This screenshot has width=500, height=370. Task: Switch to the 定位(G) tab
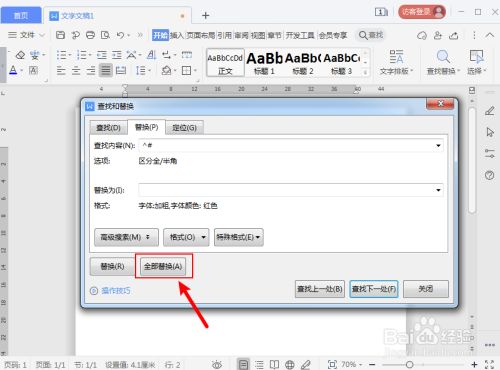tap(184, 128)
